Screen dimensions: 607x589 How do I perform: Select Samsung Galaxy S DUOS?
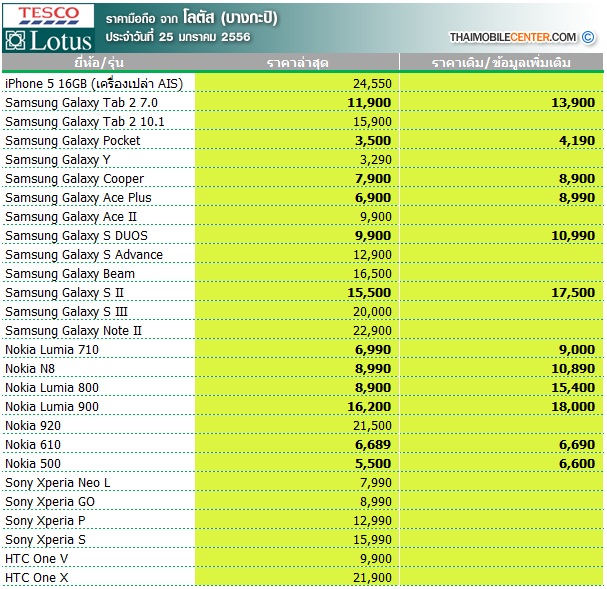coord(76,235)
